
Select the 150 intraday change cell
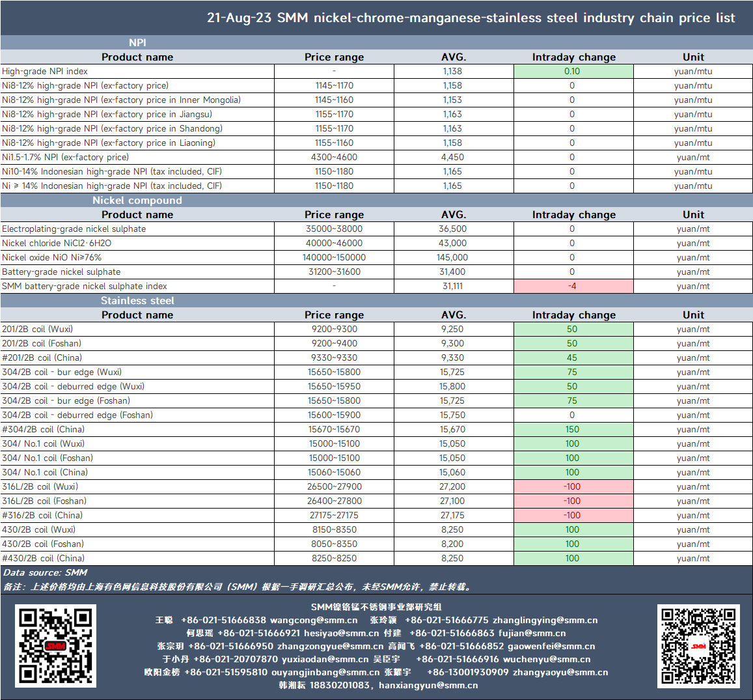[573, 430]
